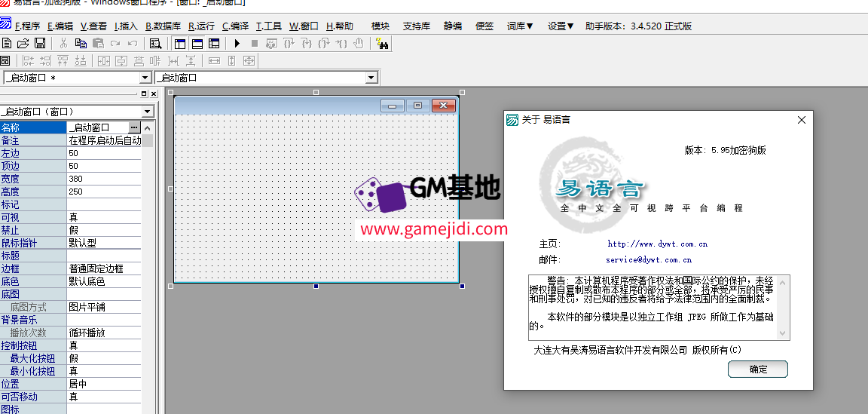The image size is (868, 414).
Task: Click the run-to-cursor arrow-into-braces icon
Action: [341, 43]
